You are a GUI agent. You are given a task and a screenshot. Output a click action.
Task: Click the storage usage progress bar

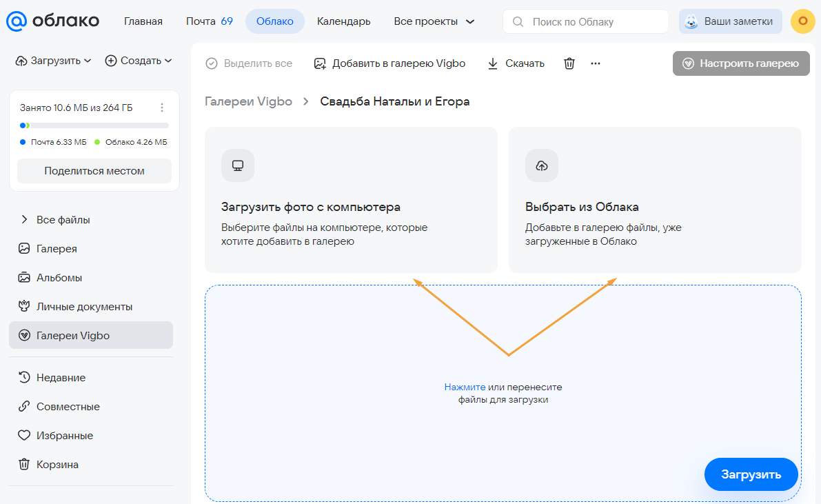pos(94,125)
